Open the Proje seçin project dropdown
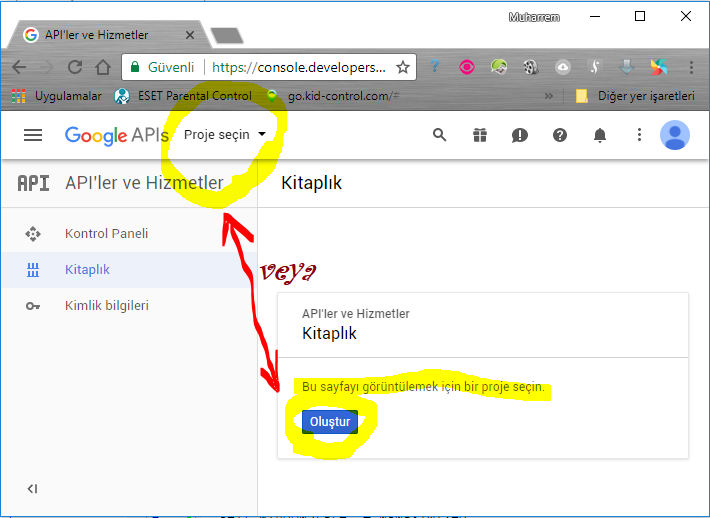Screen dimensions: 710x518 225,134
